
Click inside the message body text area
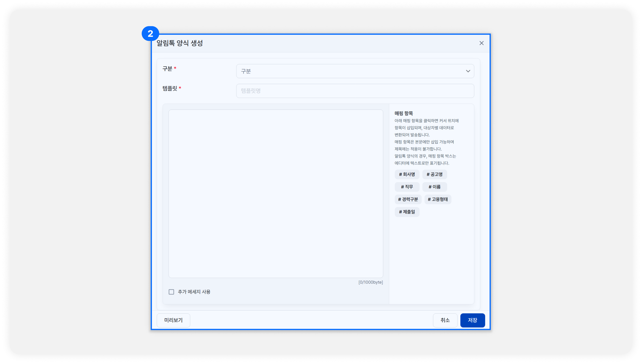(276, 194)
